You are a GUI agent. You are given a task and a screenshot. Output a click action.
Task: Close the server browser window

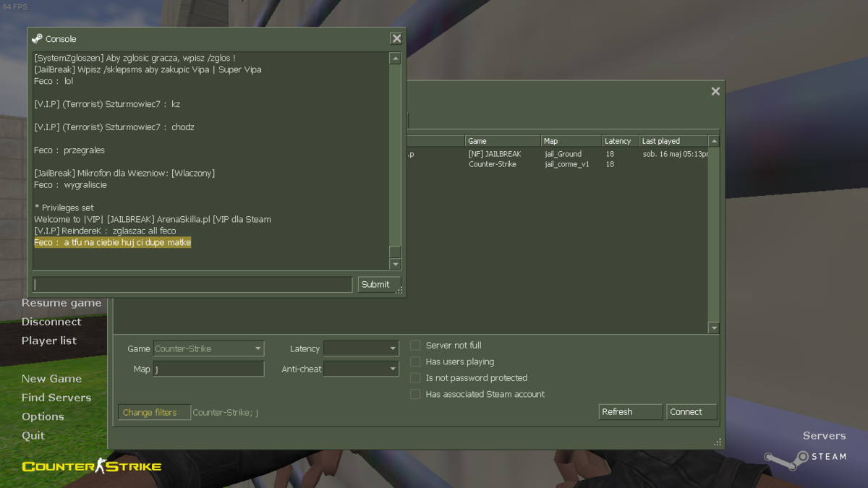[715, 91]
